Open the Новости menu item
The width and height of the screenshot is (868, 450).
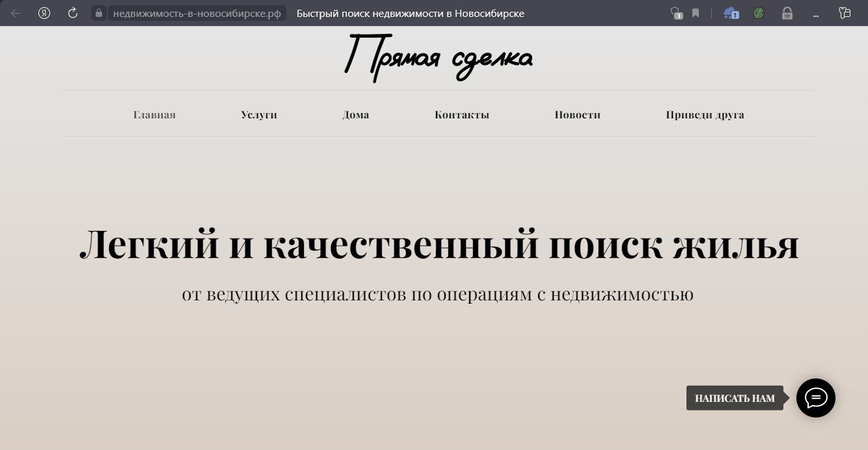(x=578, y=114)
